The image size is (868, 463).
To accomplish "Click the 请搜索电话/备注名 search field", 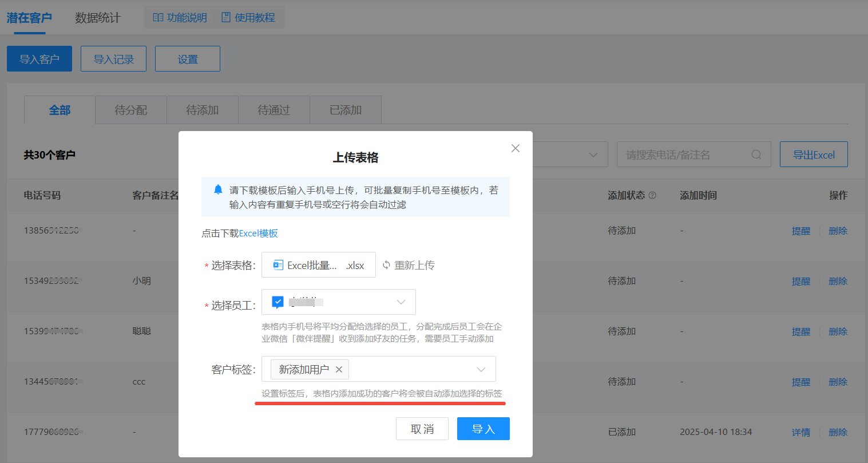I will pyautogui.click(x=694, y=155).
